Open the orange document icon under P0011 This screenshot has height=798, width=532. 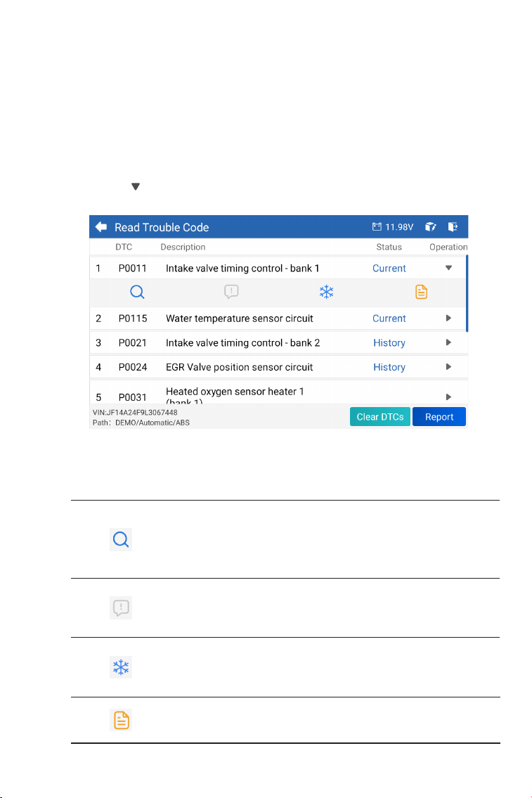pyautogui.click(x=421, y=292)
